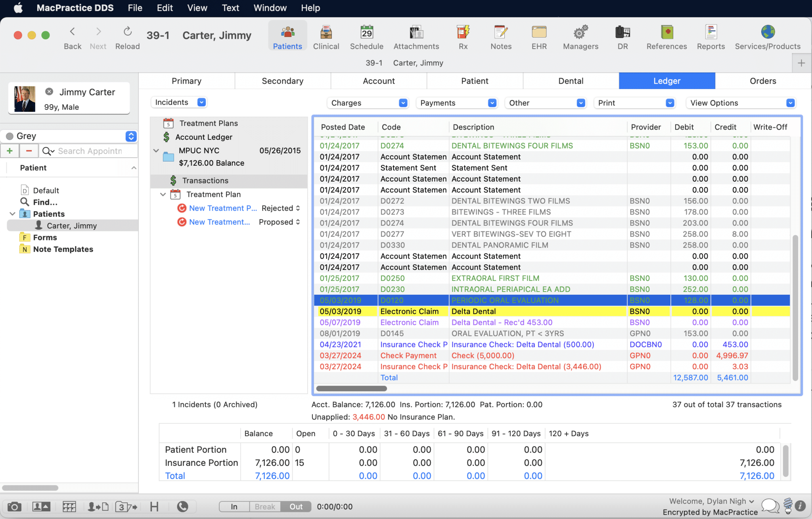
Task: Click the patient selector stepper next to Grey
Action: pyautogui.click(x=131, y=136)
